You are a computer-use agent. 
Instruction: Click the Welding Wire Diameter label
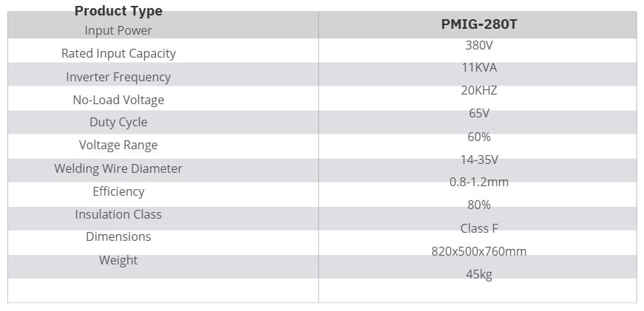click(x=118, y=168)
